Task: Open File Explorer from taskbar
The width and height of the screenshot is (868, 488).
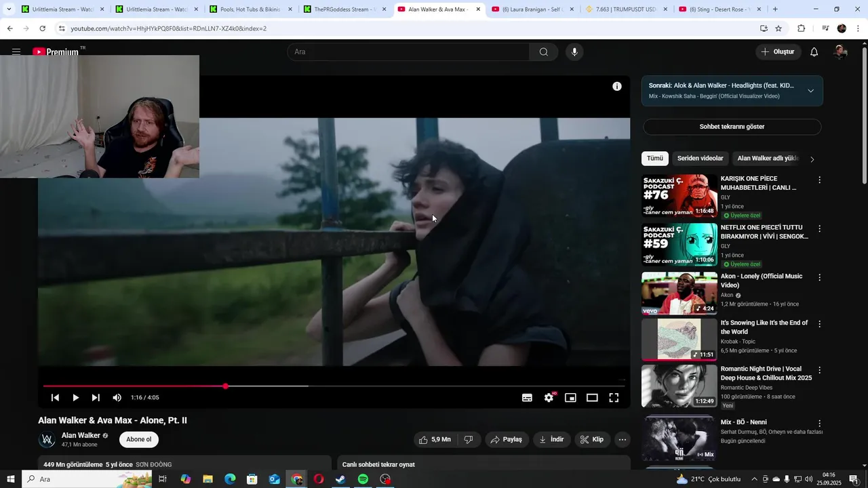Action: (x=208, y=479)
